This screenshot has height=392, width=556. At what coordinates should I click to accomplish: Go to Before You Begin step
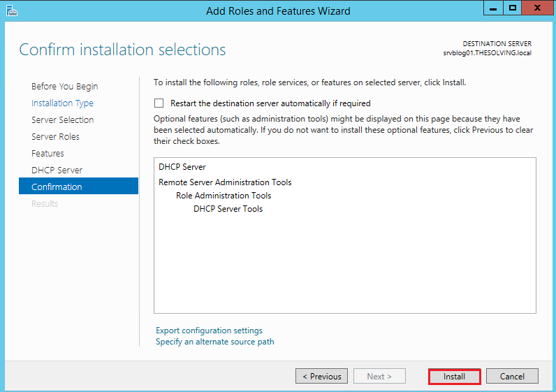(x=64, y=87)
